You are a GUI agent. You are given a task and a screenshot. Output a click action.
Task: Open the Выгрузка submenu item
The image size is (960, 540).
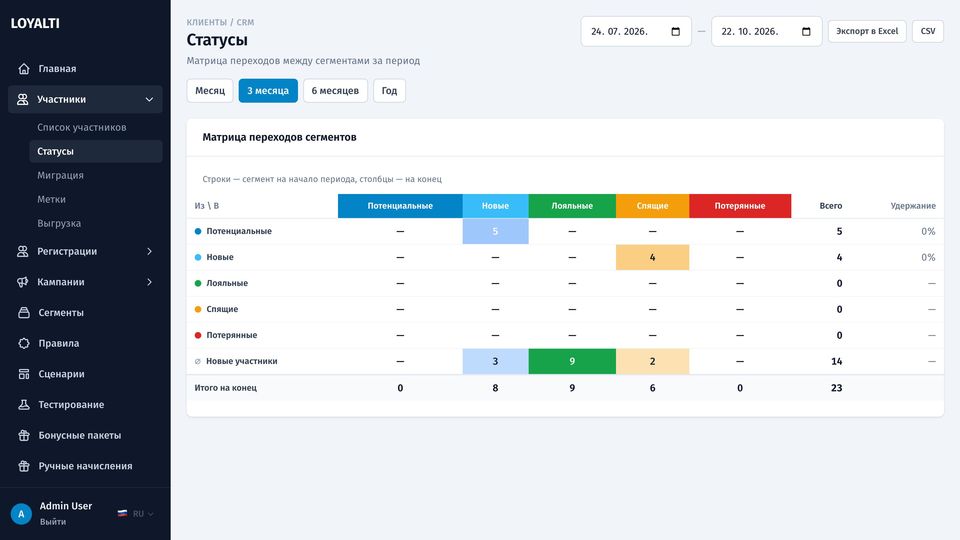click(x=96, y=223)
